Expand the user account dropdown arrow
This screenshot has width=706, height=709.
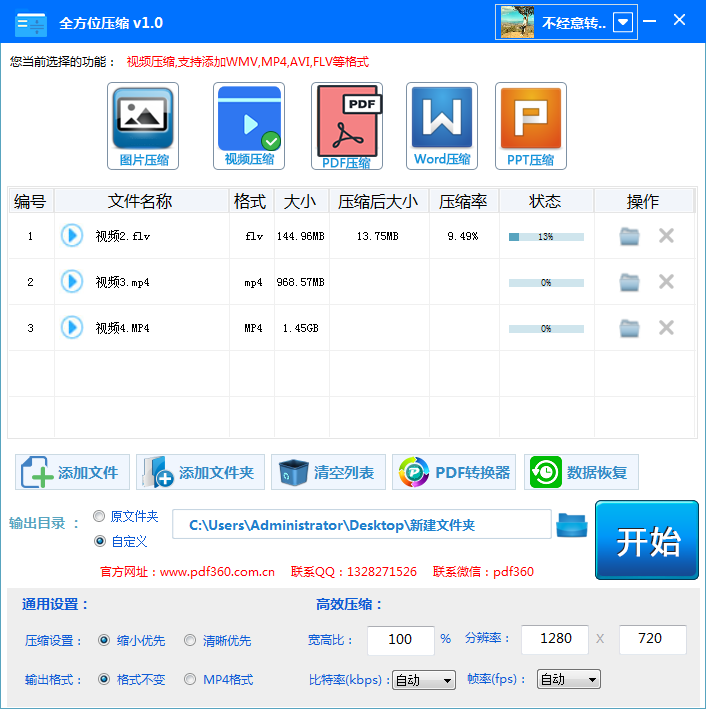623,22
